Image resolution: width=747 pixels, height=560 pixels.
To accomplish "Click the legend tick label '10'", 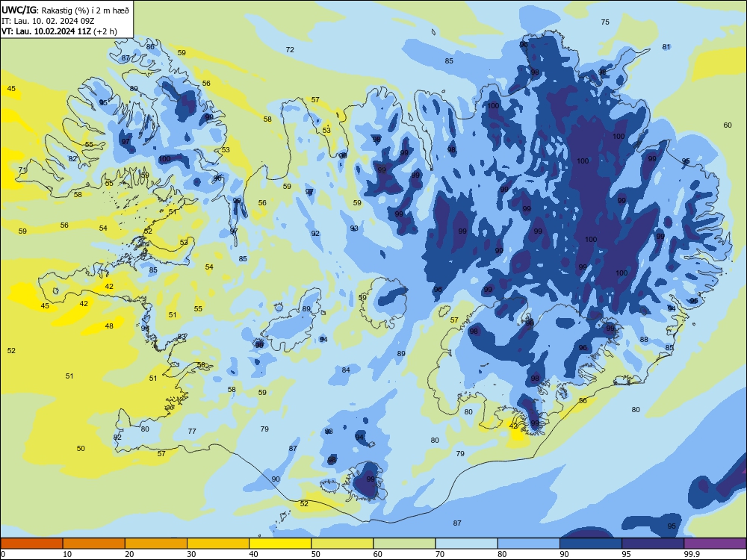I will click(67, 554).
